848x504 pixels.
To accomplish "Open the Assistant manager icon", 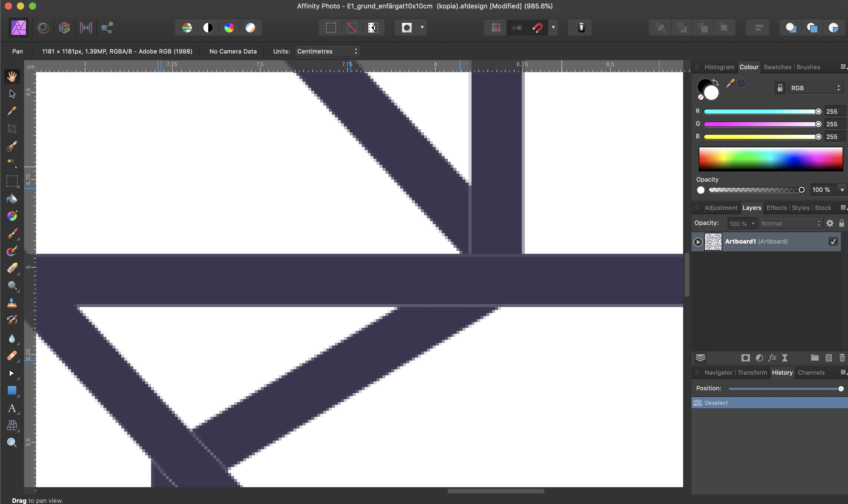I will [581, 27].
